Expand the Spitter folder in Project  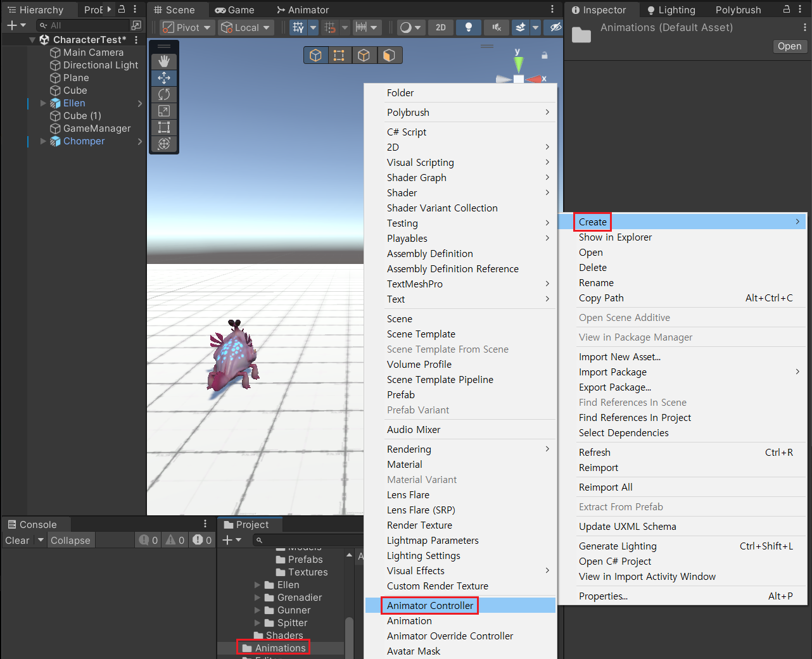click(257, 623)
